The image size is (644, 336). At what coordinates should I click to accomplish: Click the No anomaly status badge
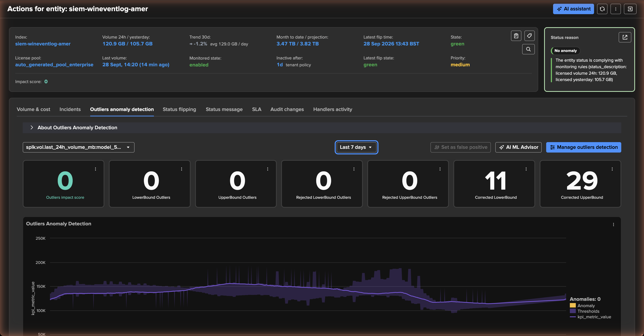click(x=565, y=51)
